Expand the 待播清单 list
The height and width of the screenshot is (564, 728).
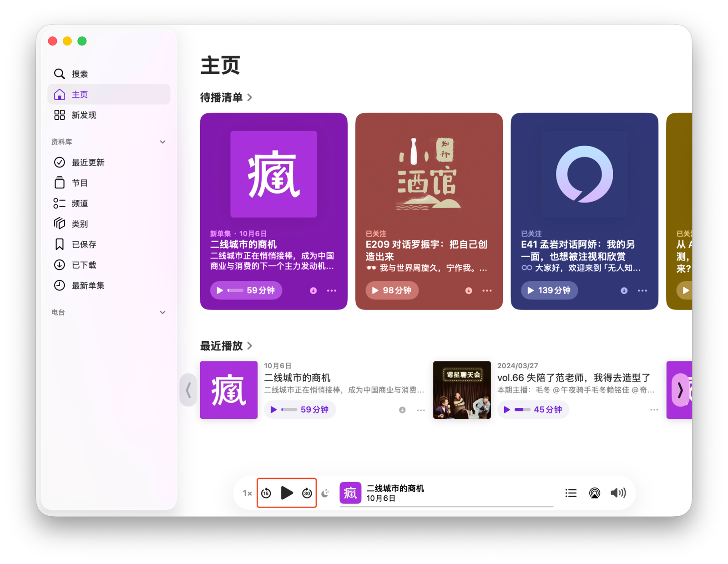coord(226,97)
